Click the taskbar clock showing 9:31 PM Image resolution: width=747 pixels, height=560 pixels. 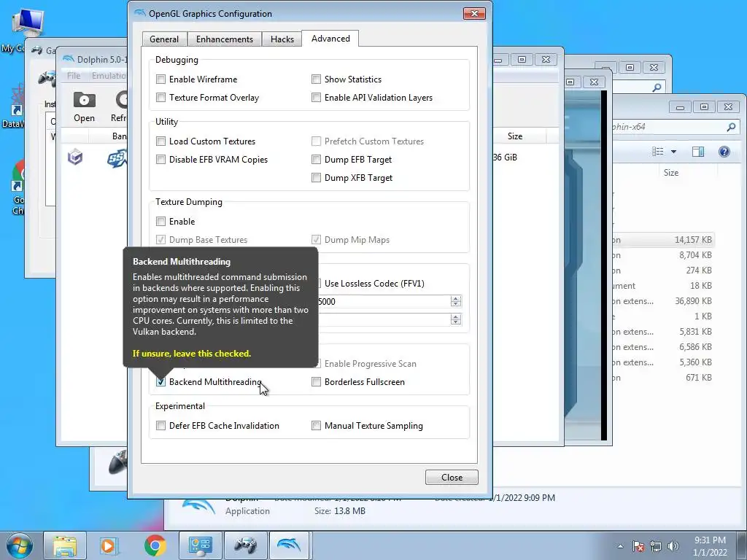click(x=710, y=546)
